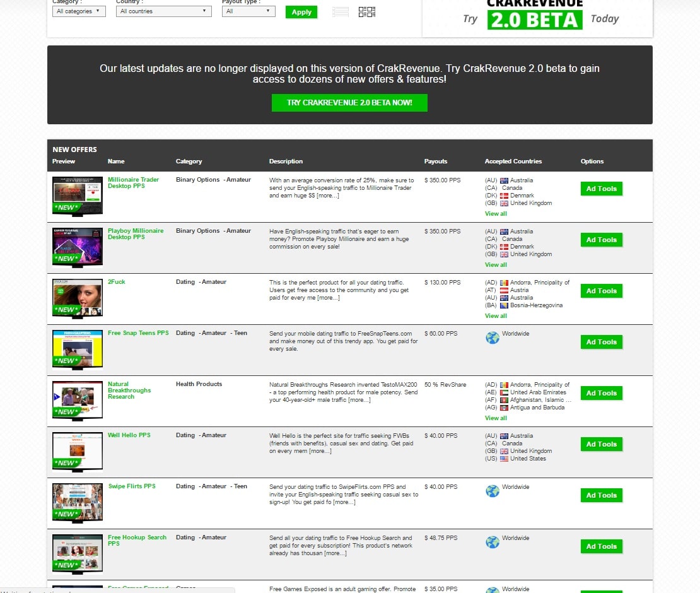View all countries for Natural Breakthroughs
700x593 pixels.
pos(496,418)
